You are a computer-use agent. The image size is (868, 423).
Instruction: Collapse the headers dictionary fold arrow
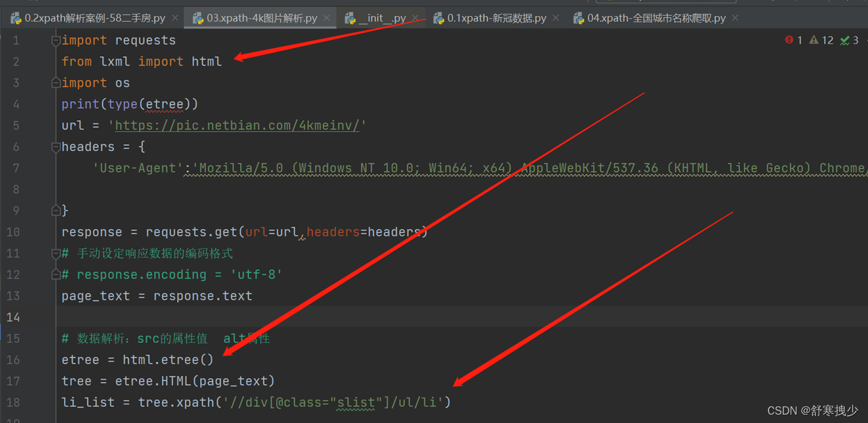coord(55,147)
